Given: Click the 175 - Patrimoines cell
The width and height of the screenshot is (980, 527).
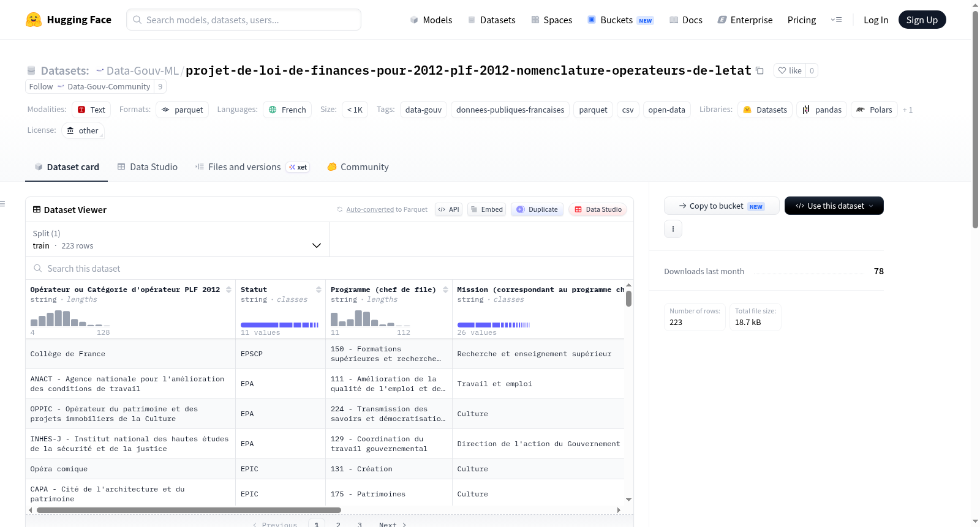Looking at the screenshot, I should 389,494.
